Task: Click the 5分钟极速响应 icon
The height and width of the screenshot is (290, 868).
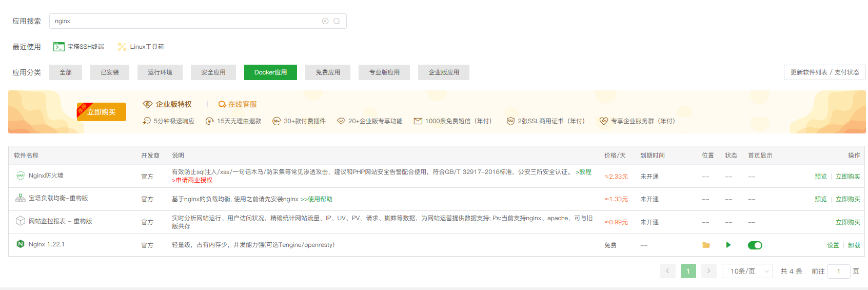Action: point(147,121)
